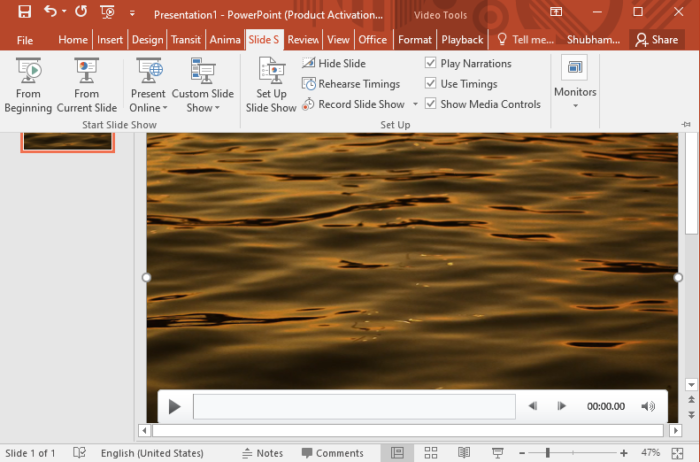The image size is (700, 462).
Task: Redo or repeat the last action
Action: [81, 12]
